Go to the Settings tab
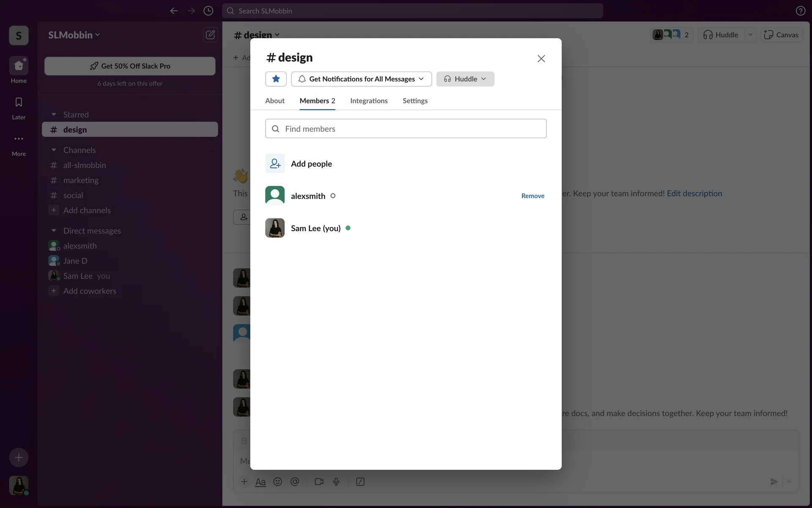The width and height of the screenshot is (812, 508). 414,101
